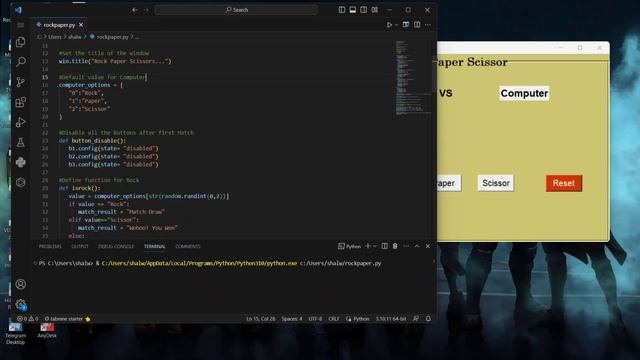Click Ln 15, Col 28 go-to-line
This screenshot has width=640, height=360.
click(260, 319)
